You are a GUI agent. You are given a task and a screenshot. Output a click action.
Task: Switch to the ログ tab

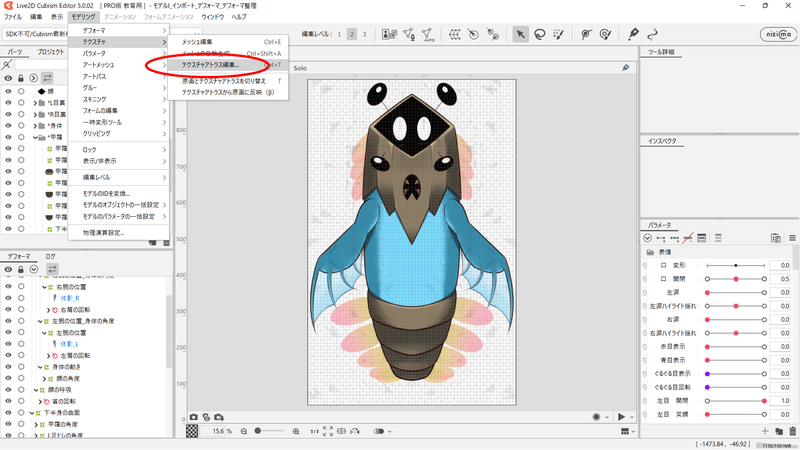coord(50,256)
